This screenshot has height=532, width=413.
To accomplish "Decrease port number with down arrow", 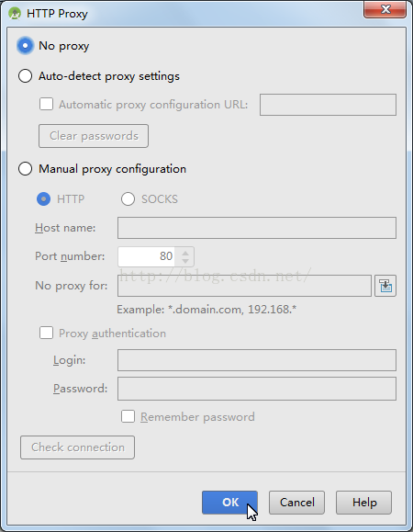I will [x=185, y=261].
